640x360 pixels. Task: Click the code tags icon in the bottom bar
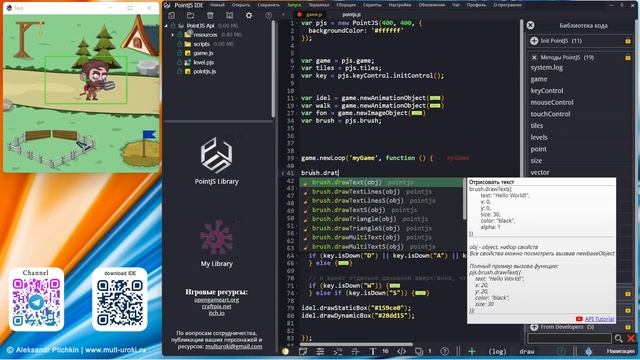402,351
